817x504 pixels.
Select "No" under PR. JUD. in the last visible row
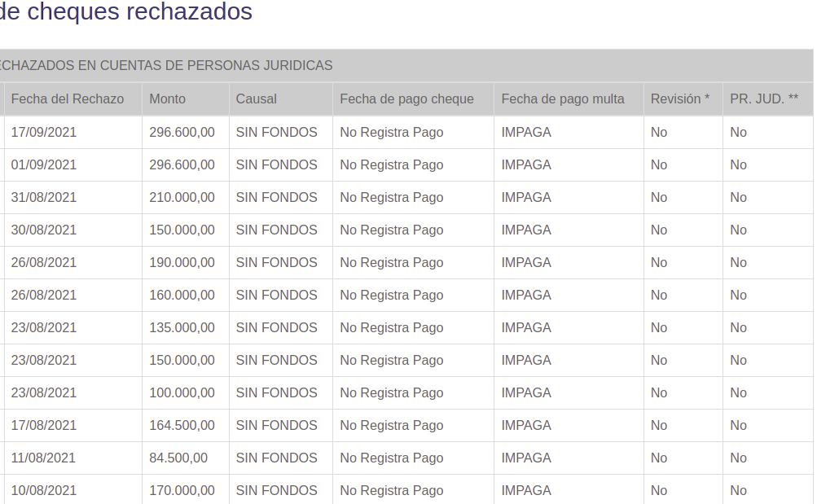(738, 490)
